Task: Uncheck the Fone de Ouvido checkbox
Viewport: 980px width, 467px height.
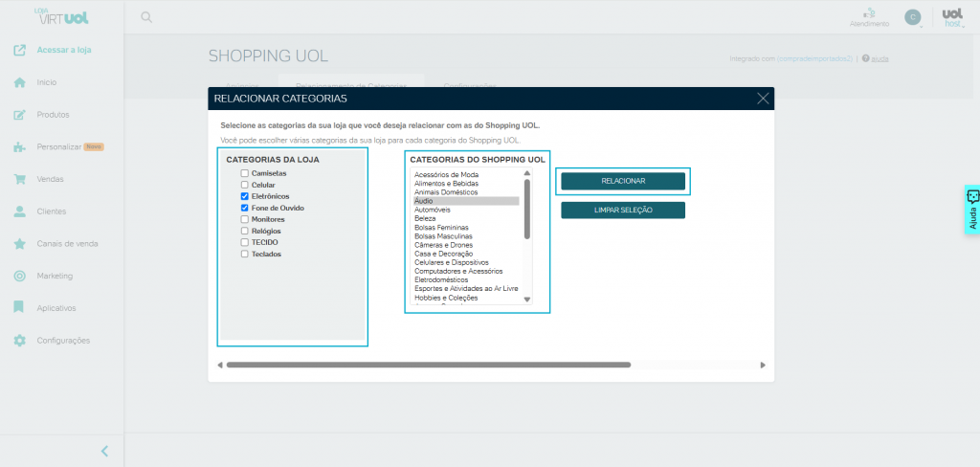Action: pyautogui.click(x=245, y=208)
